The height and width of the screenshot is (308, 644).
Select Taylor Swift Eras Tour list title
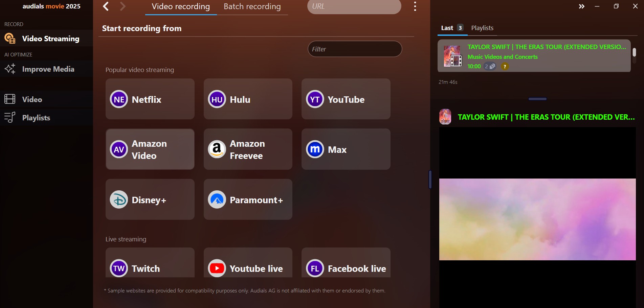pos(547,47)
